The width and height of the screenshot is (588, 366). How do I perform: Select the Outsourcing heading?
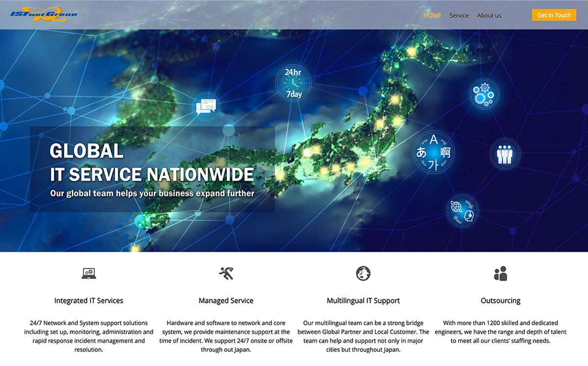coord(500,300)
